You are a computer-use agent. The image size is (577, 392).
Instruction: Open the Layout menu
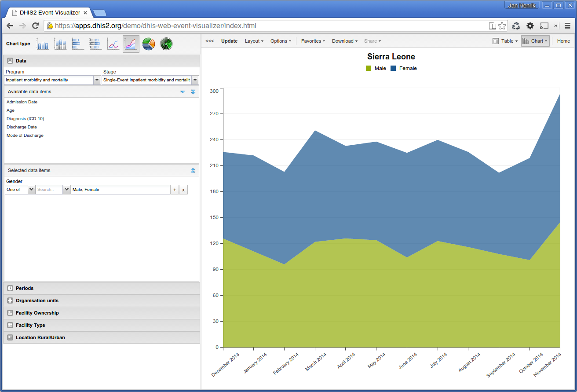(x=254, y=41)
